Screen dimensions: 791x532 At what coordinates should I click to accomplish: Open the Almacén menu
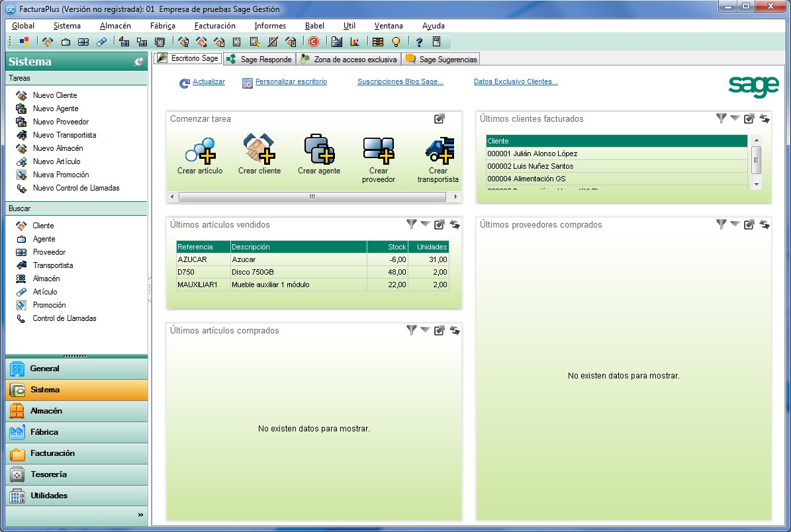point(115,26)
